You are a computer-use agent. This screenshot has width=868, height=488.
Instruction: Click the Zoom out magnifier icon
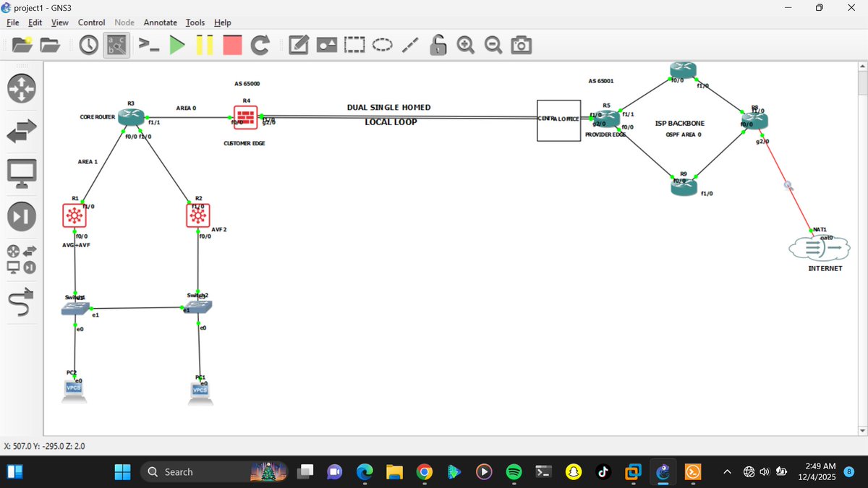click(493, 46)
